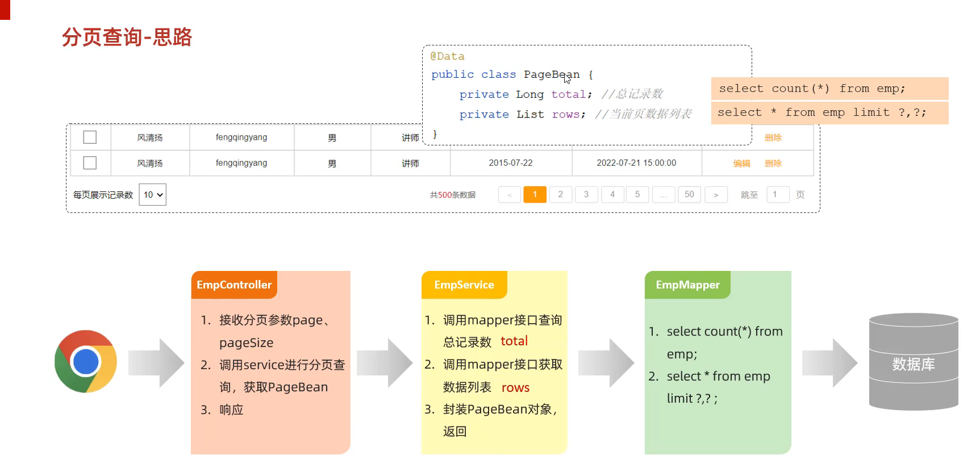Click the Chrome browser icon
Viewport: 980px width, 468px height.
click(86, 361)
